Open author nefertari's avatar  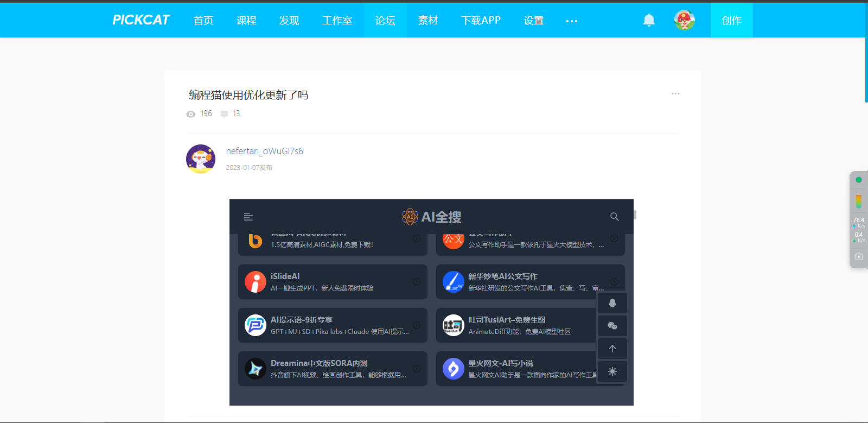201,159
